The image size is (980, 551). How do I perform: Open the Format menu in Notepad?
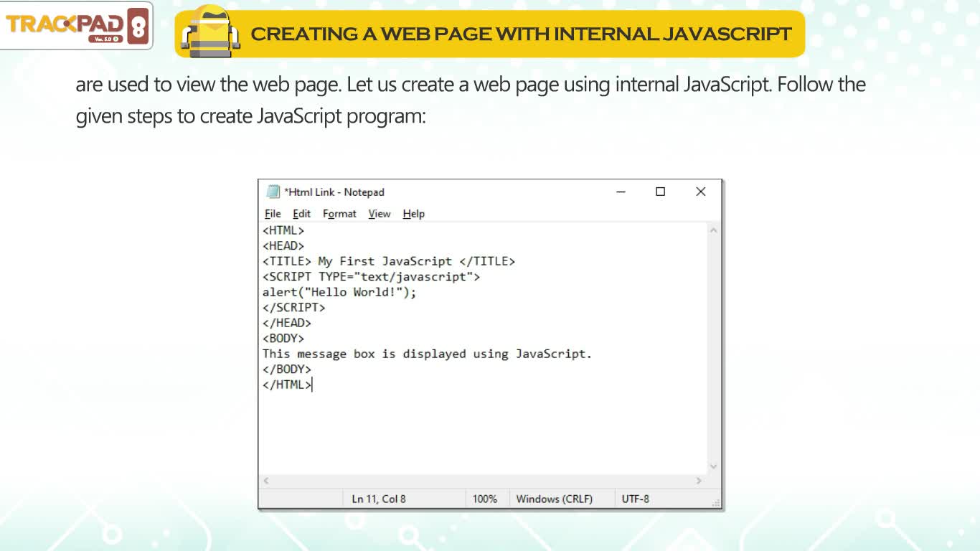pyautogui.click(x=339, y=214)
